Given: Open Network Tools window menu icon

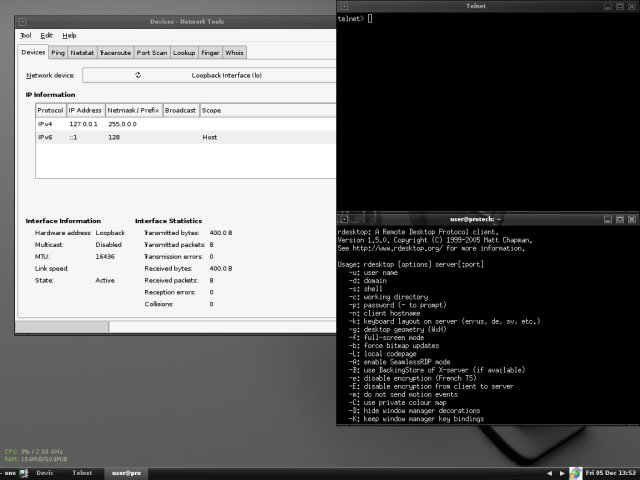Looking at the screenshot, I should (x=22, y=20).
